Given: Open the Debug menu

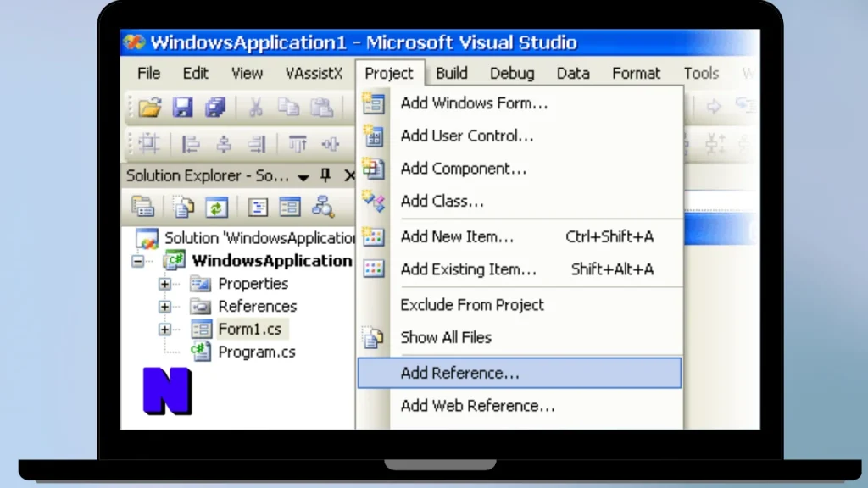Looking at the screenshot, I should [x=512, y=74].
